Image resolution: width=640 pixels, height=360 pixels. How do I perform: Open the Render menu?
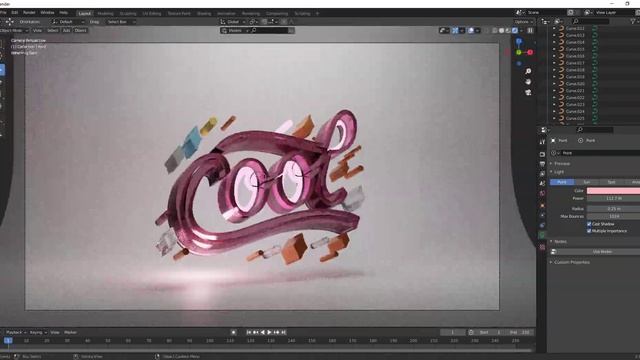(x=29, y=13)
